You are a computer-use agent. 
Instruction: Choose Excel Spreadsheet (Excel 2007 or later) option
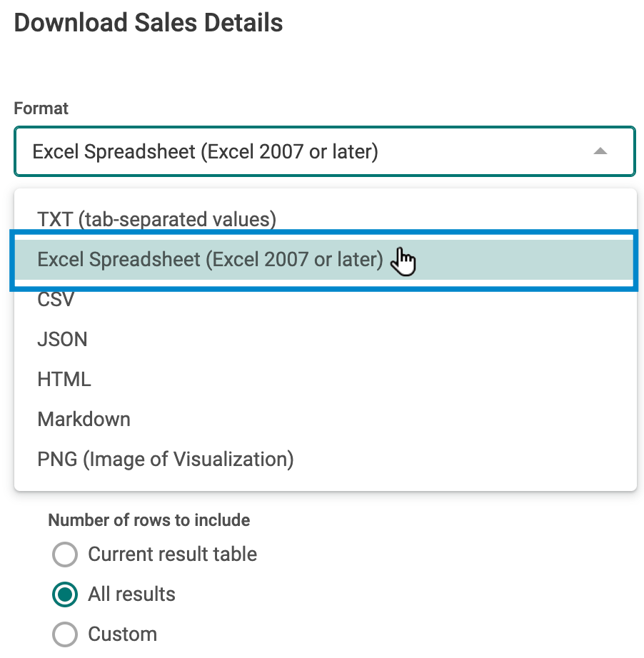pos(325,259)
